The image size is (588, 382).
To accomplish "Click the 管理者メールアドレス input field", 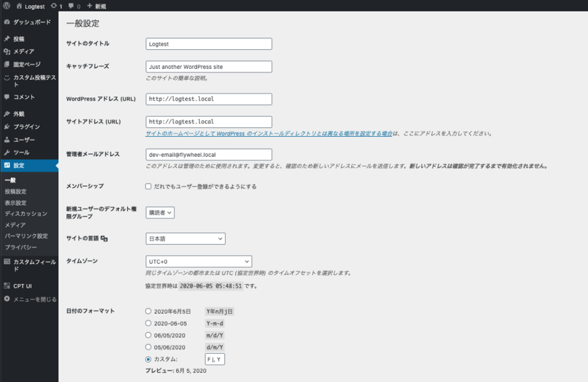I will (x=209, y=154).
